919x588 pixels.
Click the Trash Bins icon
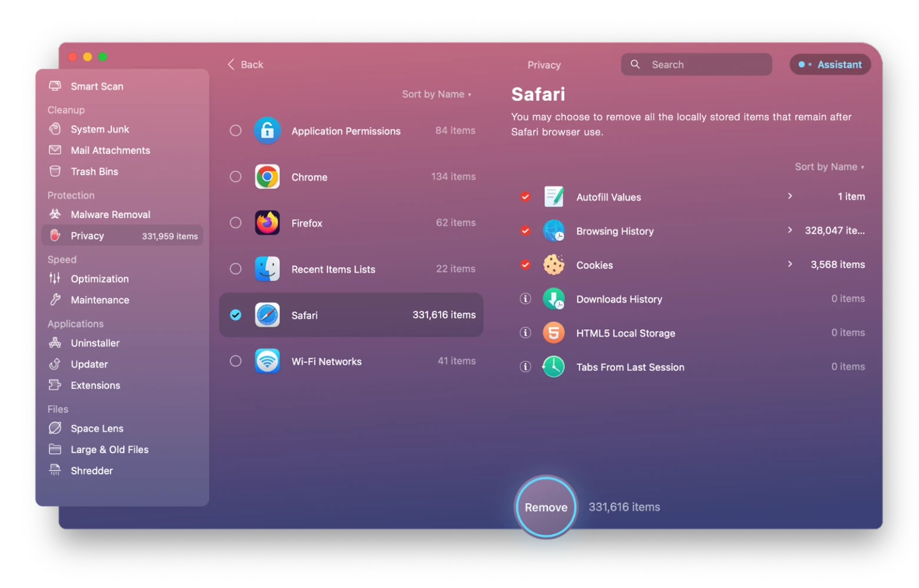coord(55,171)
